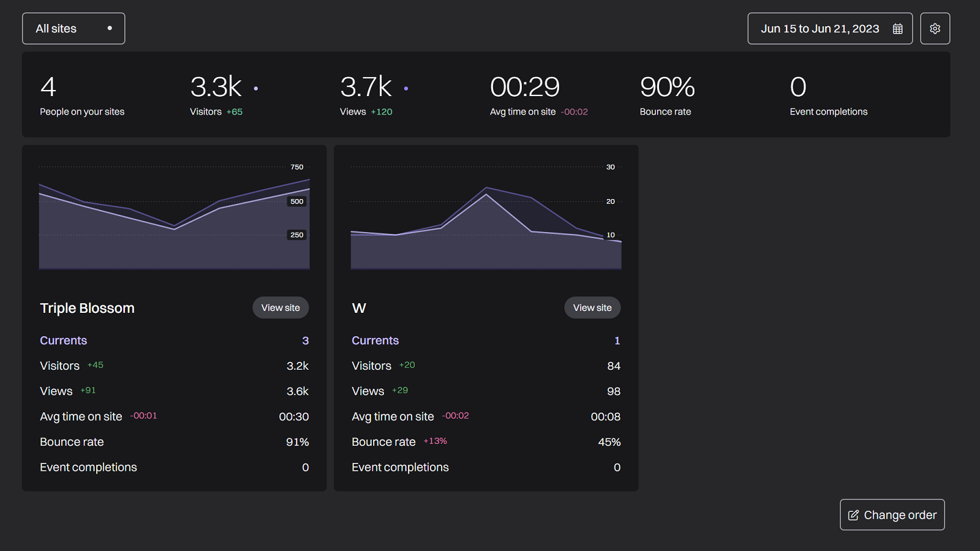Click the 00:29 Avg time on site stat

pyautogui.click(x=539, y=95)
